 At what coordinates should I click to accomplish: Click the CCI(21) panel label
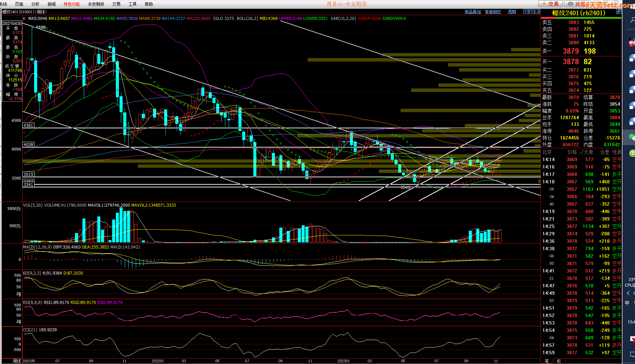pyautogui.click(x=30, y=330)
